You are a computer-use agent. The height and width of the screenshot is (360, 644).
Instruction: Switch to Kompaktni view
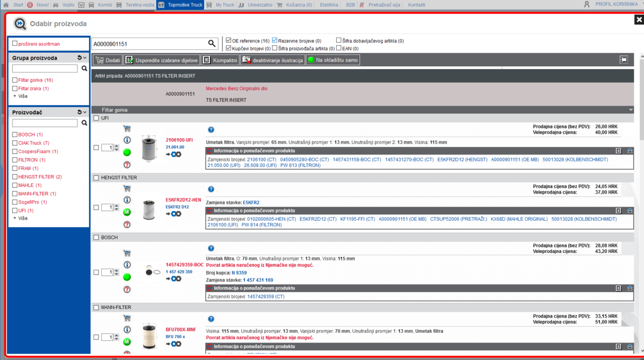(220, 60)
